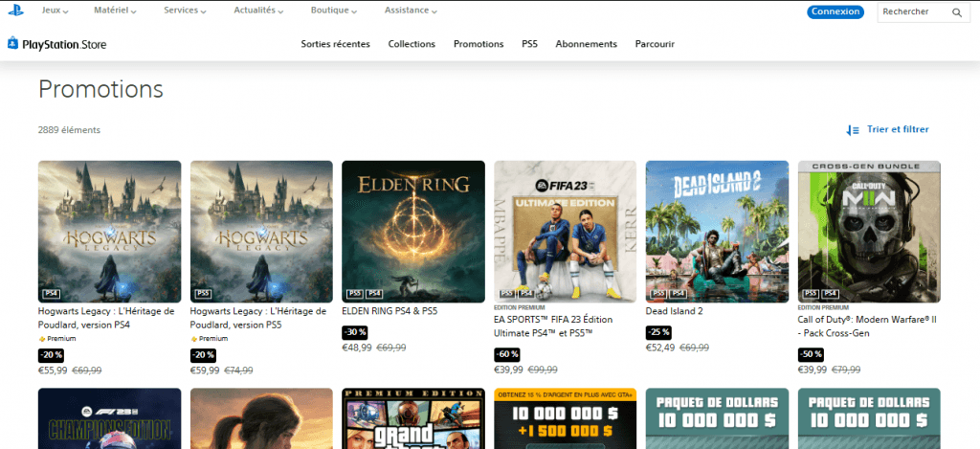Viewport: 980px width, 449px height.
Task: Go to the Abonnements section
Action: [x=587, y=44]
